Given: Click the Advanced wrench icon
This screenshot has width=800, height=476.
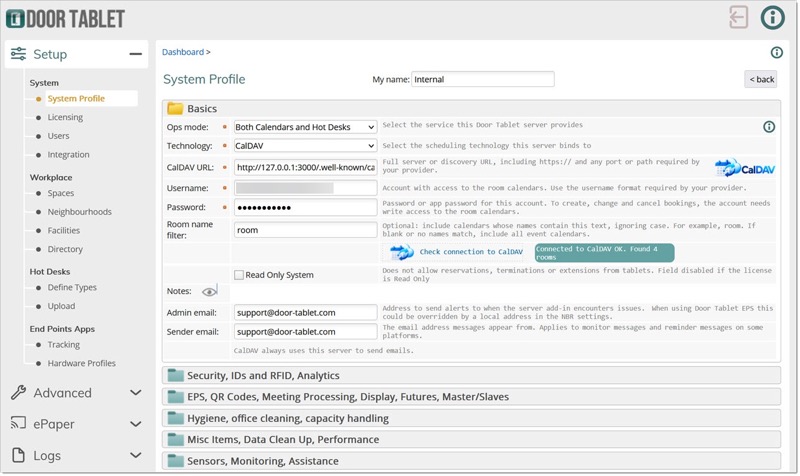Looking at the screenshot, I should click(18, 392).
